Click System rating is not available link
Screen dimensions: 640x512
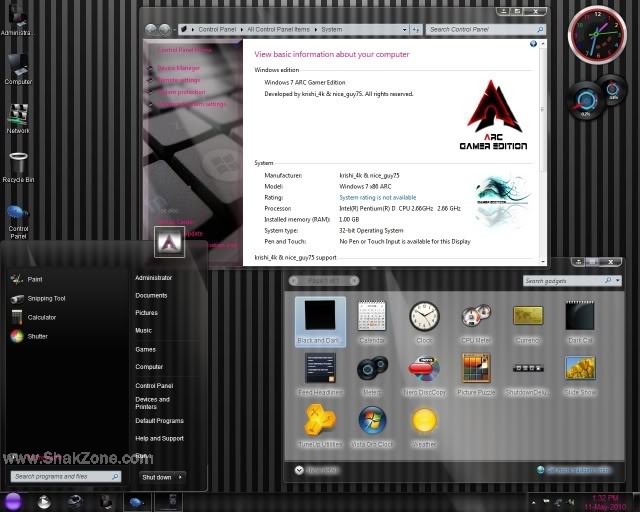[x=378, y=198]
